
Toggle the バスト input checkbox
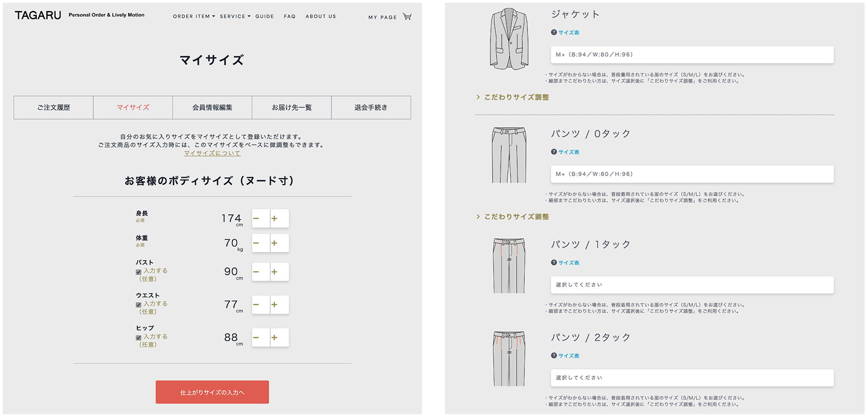(x=138, y=272)
